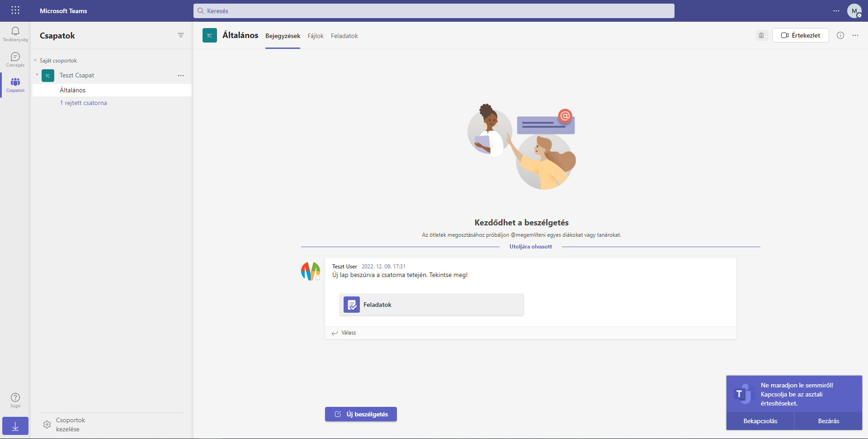Click the download desktop app icon
Screen dimensions: 868x439
point(15,426)
